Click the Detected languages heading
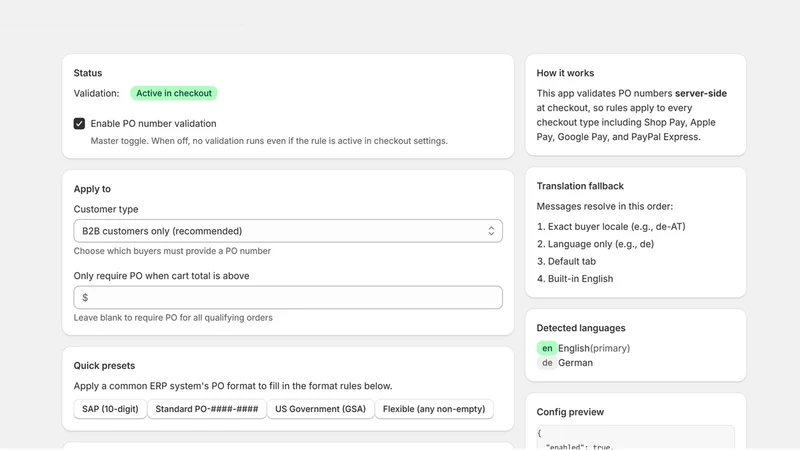800x450 pixels. pyautogui.click(x=581, y=328)
